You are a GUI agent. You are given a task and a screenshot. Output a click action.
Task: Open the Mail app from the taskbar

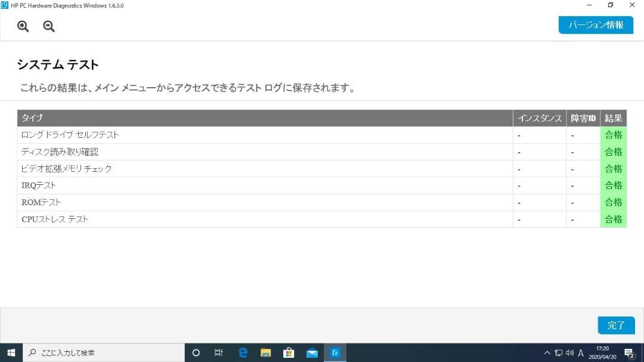(312, 352)
